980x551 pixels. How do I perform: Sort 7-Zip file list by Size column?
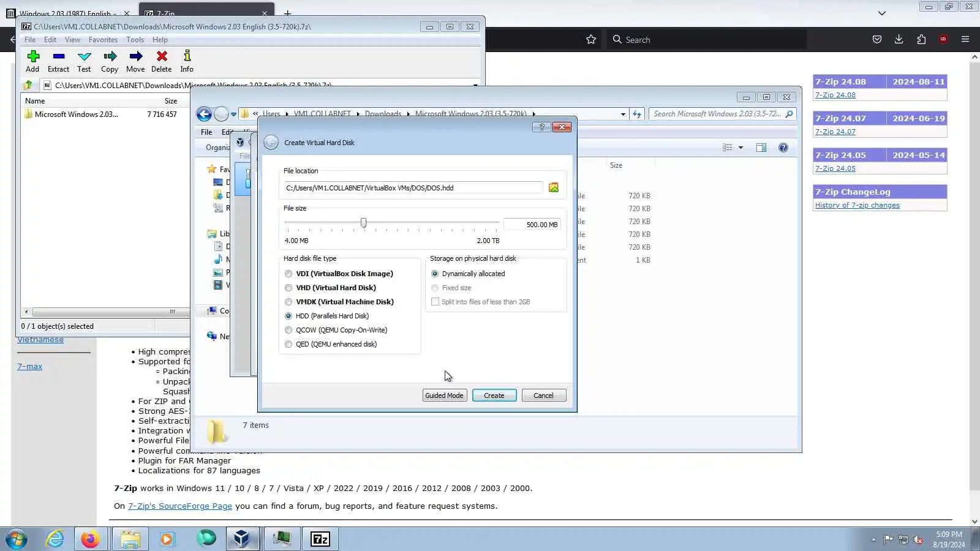pos(170,101)
